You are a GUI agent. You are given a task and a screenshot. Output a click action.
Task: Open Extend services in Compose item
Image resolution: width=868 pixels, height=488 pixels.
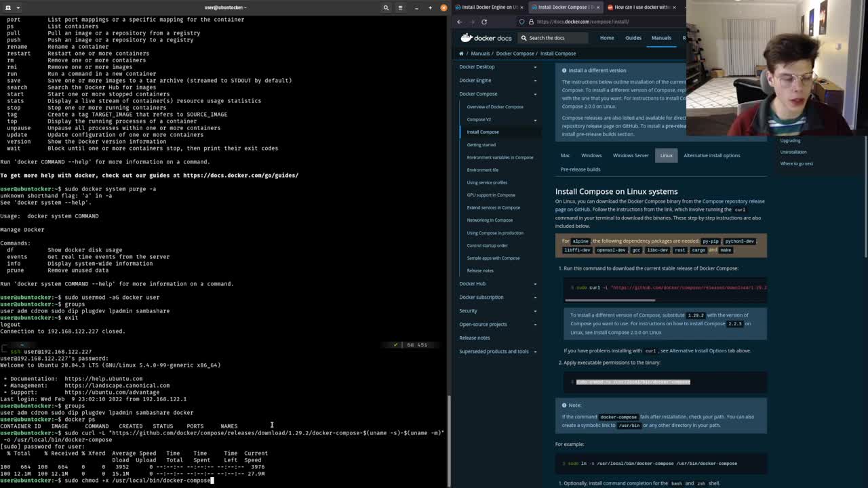pos(493,207)
